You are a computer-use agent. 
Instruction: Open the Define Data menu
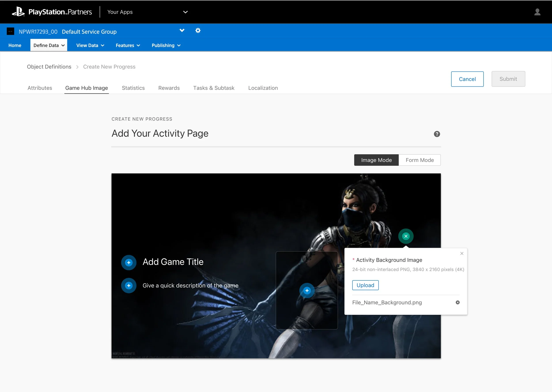(x=49, y=45)
